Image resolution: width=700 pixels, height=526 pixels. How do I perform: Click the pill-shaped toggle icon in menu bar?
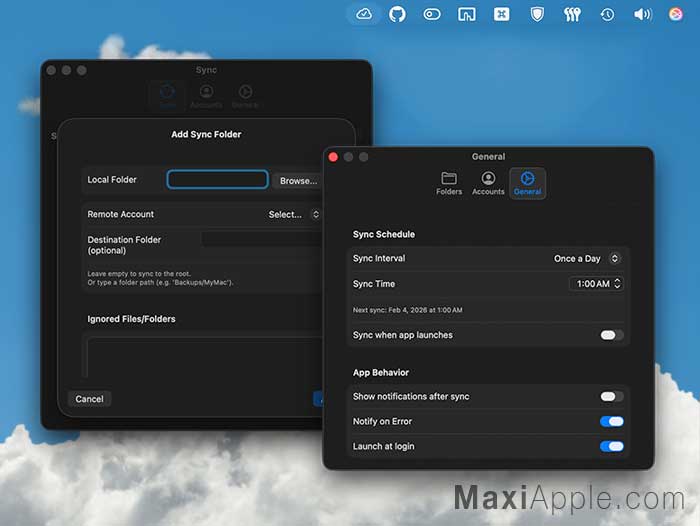[432, 15]
